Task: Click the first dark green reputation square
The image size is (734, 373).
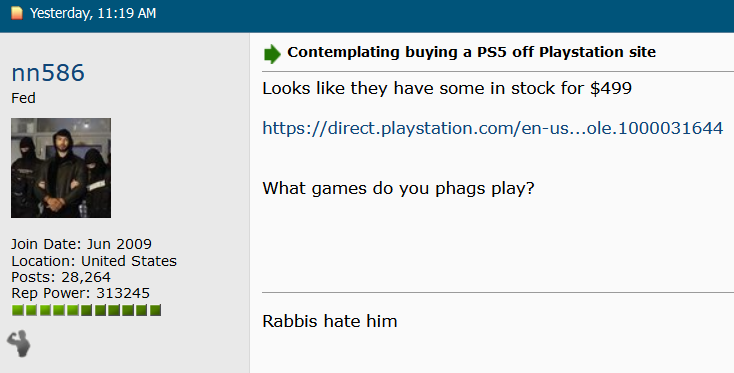Action: 87,310
